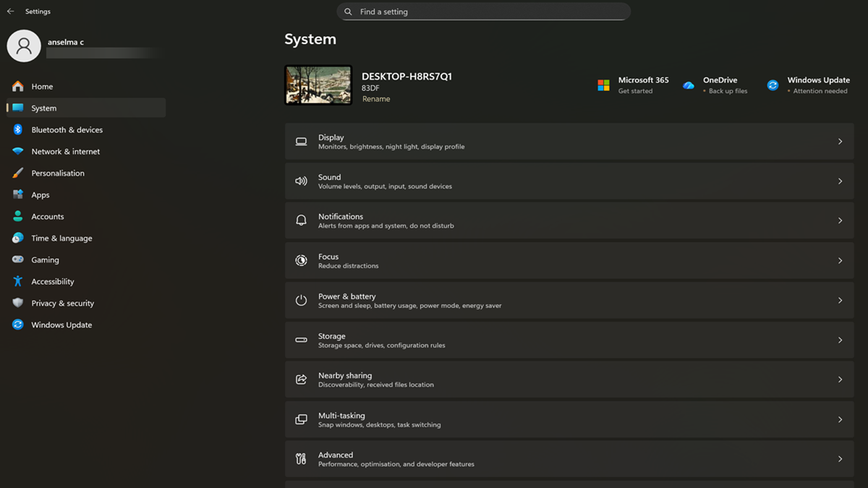
Task: Click the OneDrive cloud icon
Action: 689,85
